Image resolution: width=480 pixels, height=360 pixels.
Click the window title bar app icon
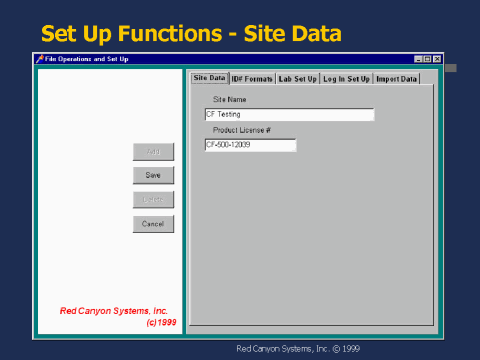40,59
